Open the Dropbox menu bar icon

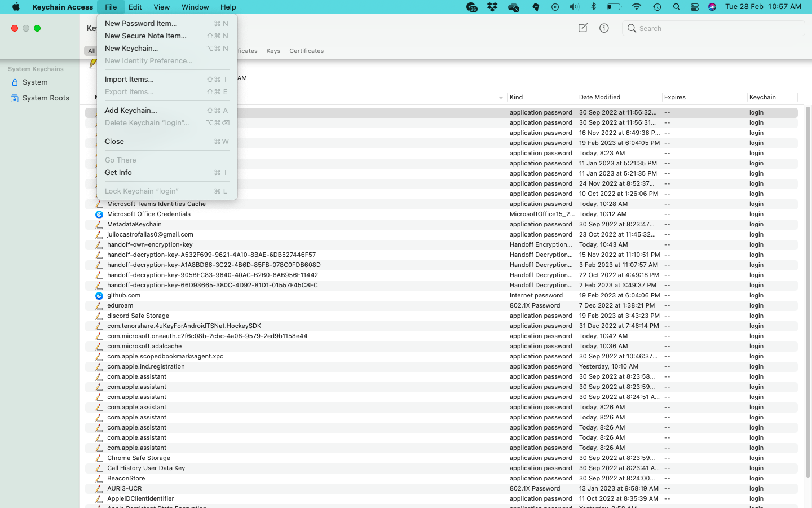tap(492, 7)
